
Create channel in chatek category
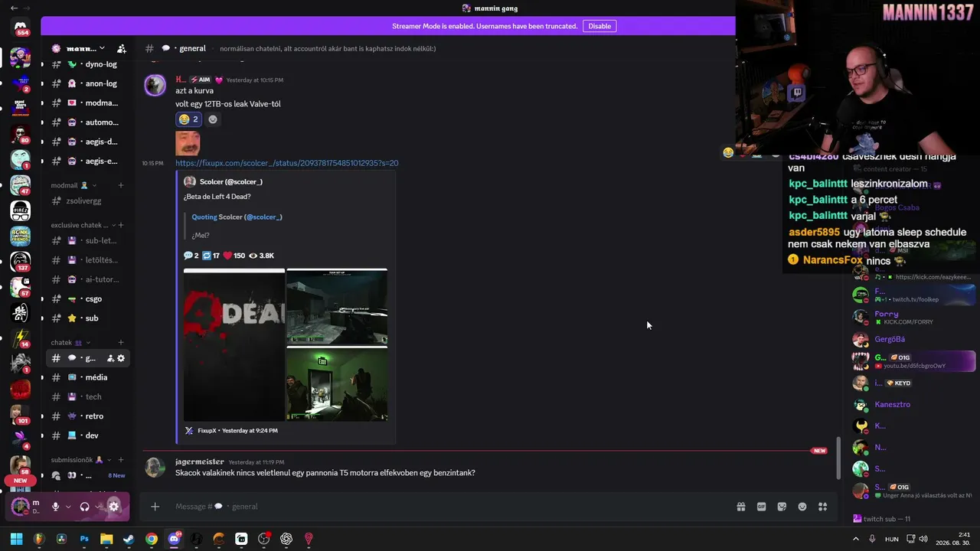[x=121, y=342]
